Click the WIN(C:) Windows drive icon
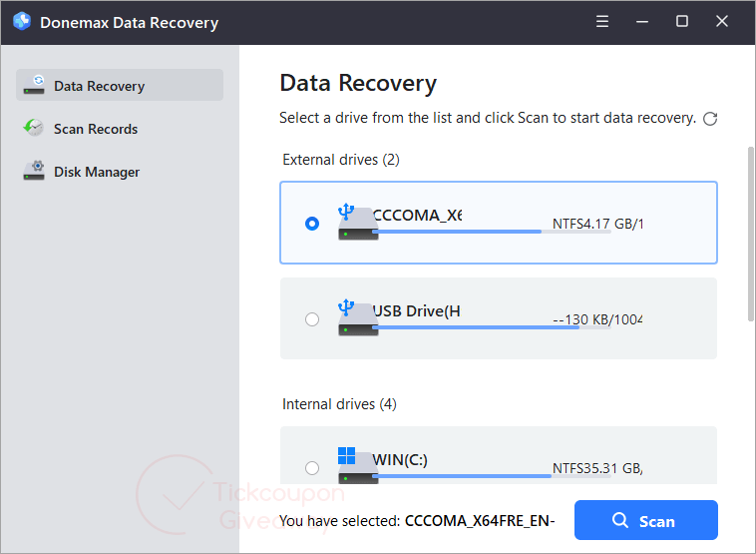756x554 pixels. coord(357,465)
